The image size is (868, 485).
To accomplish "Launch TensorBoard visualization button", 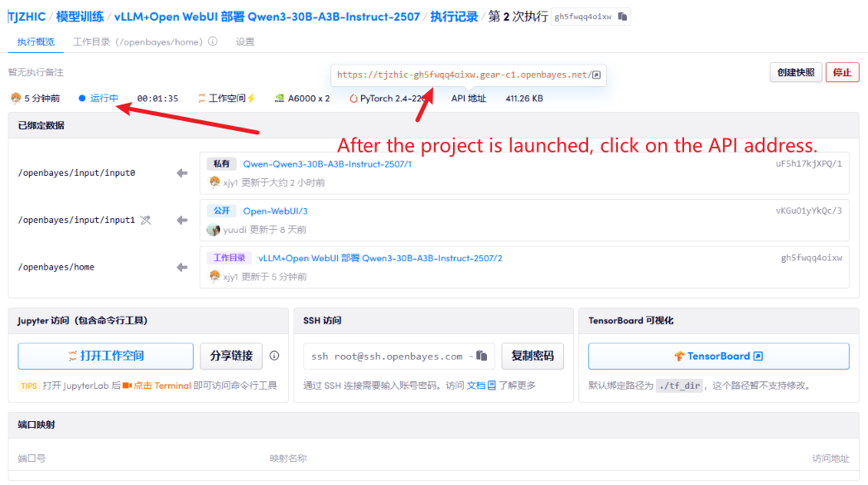I will (718, 356).
